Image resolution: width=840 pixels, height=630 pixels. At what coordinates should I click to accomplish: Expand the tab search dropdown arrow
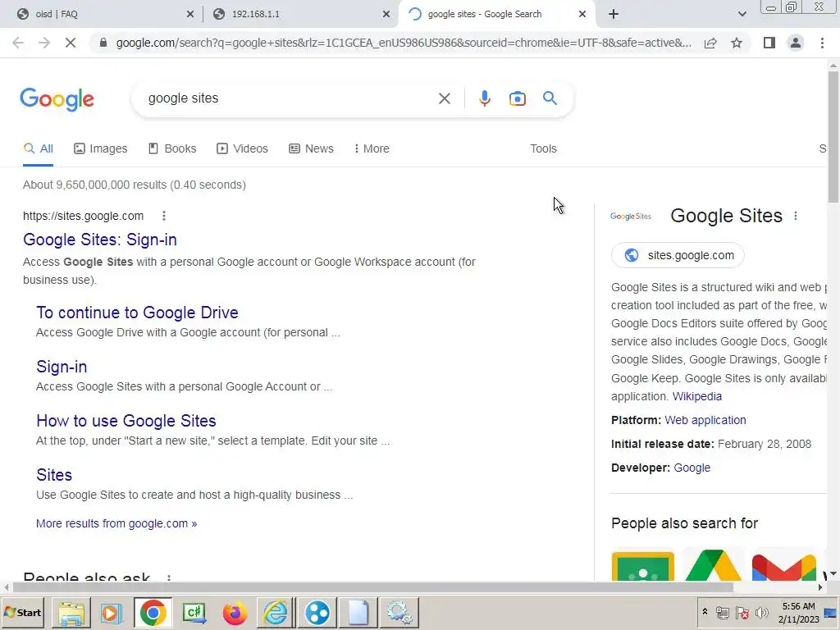[x=742, y=15]
